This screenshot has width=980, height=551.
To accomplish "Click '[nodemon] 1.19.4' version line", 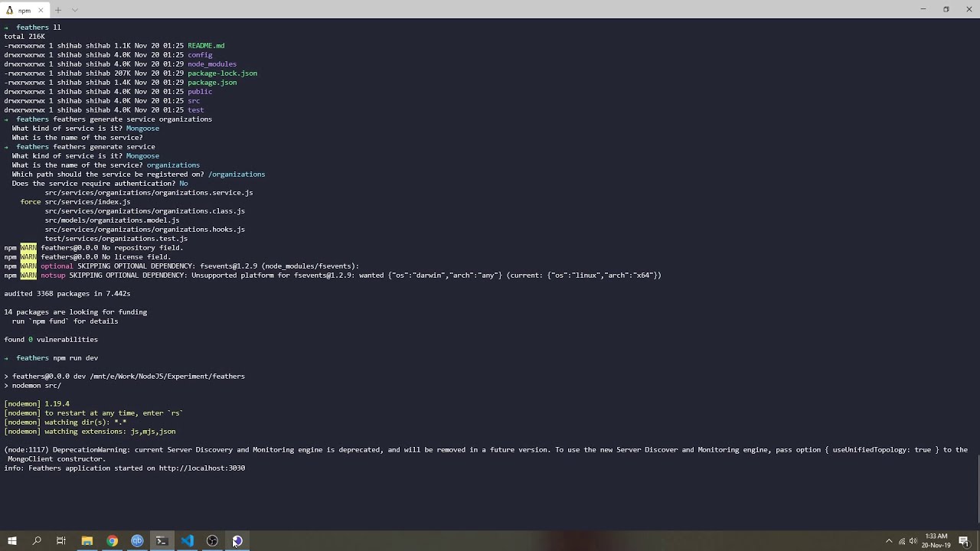I will point(37,404).
